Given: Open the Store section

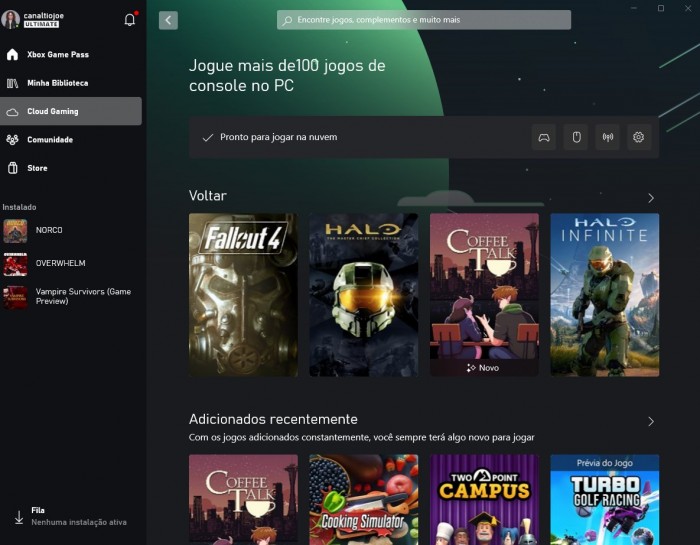Looking at the screenshot, I should 71,168.
